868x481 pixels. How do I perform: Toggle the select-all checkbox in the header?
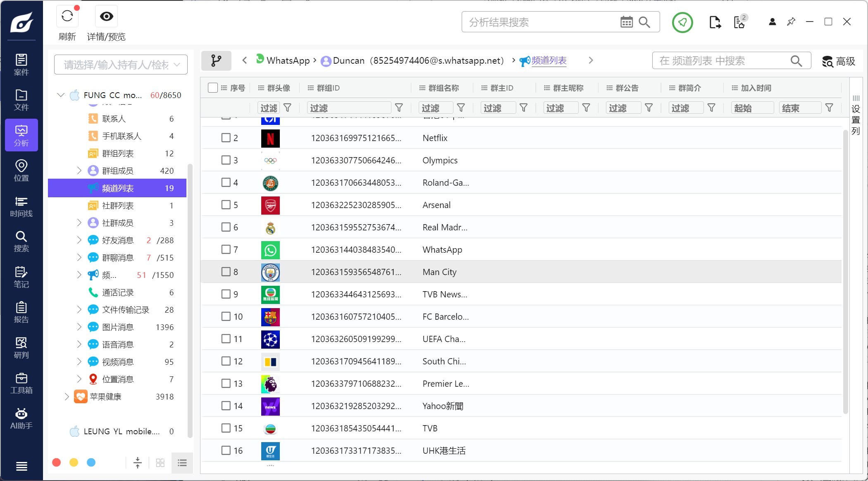(213, 88)
